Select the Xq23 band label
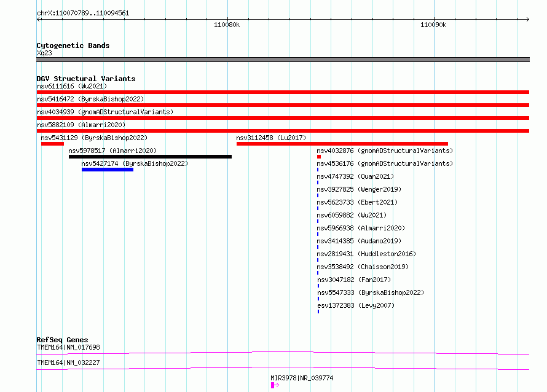 point(44,53)
